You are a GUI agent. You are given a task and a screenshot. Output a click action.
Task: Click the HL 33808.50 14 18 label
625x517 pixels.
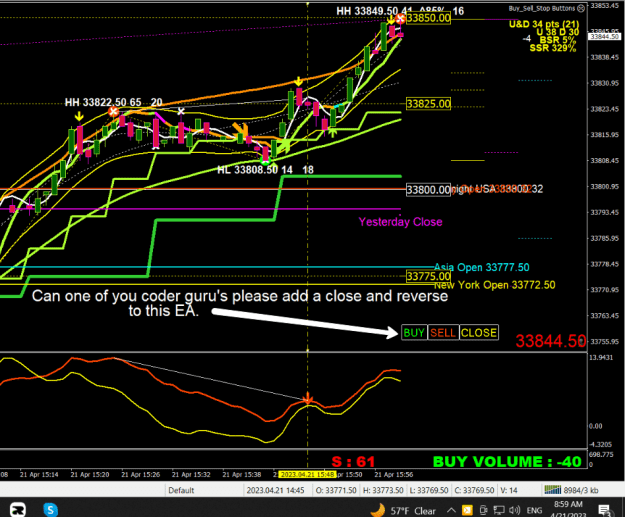coord(265,170)
